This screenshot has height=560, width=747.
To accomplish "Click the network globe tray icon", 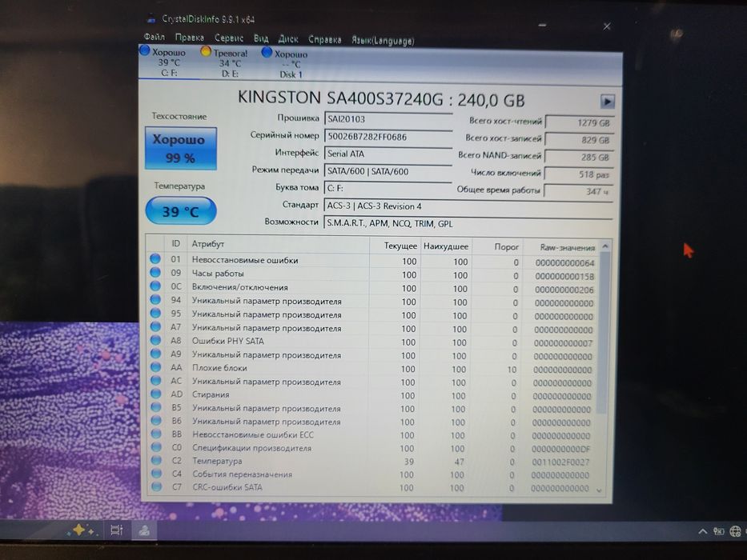I will (x=736, y=531).
